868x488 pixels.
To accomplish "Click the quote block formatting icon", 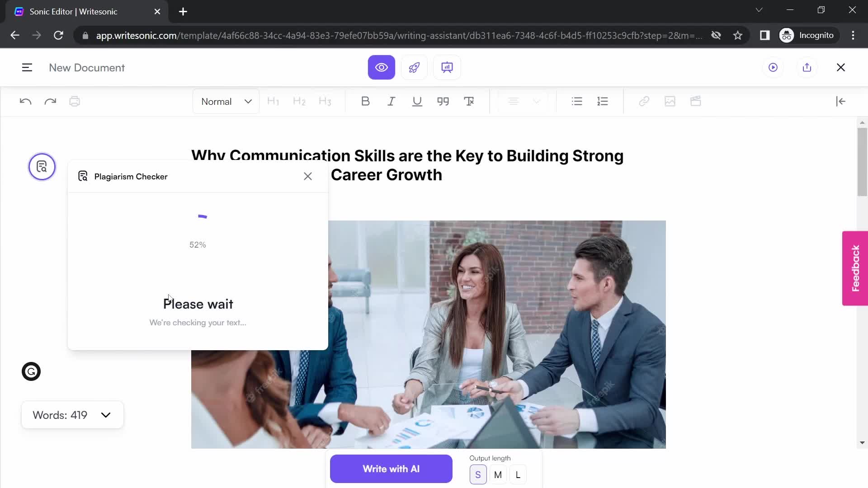I will click(444, 101).
